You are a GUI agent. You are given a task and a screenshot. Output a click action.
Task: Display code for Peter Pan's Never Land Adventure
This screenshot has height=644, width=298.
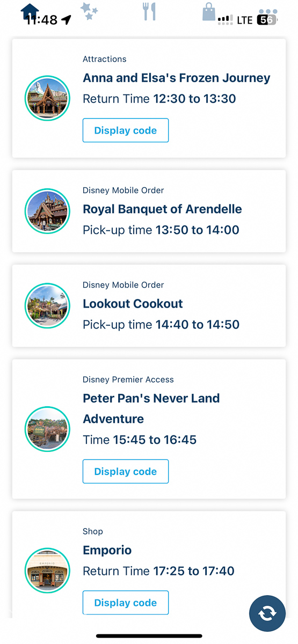tap(126, 471)
